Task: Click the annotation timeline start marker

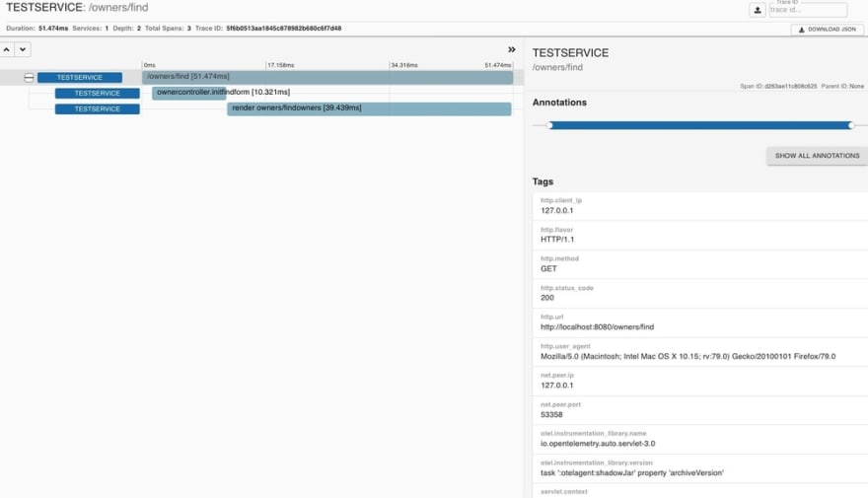Action: point(549,125)
